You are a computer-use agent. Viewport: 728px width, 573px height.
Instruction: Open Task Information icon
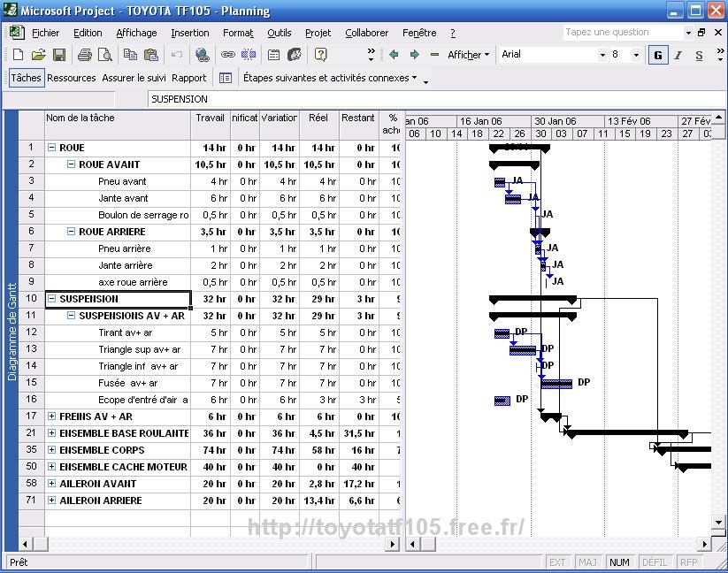(x=274, y=55)
